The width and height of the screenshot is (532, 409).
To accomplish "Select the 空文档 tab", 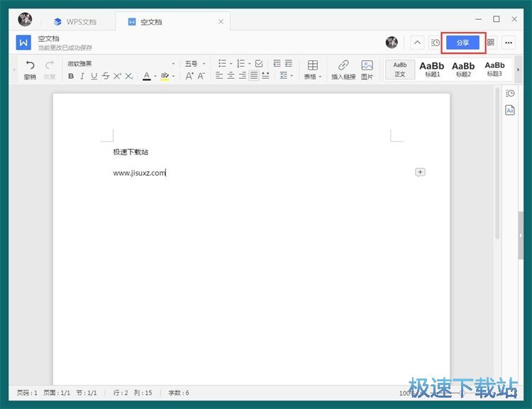I will (x=173, y=22).
